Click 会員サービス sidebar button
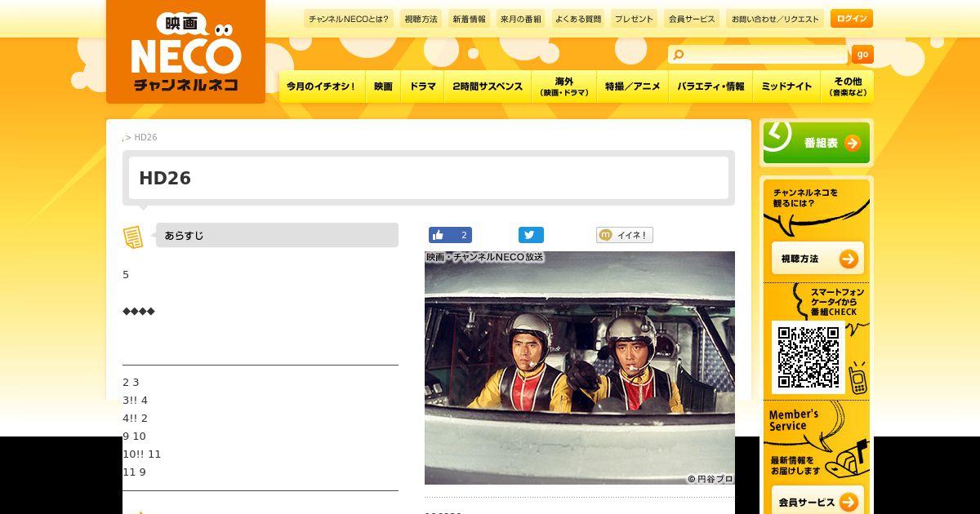This screenshot has width=980, height=514. (x=817, y=502)
